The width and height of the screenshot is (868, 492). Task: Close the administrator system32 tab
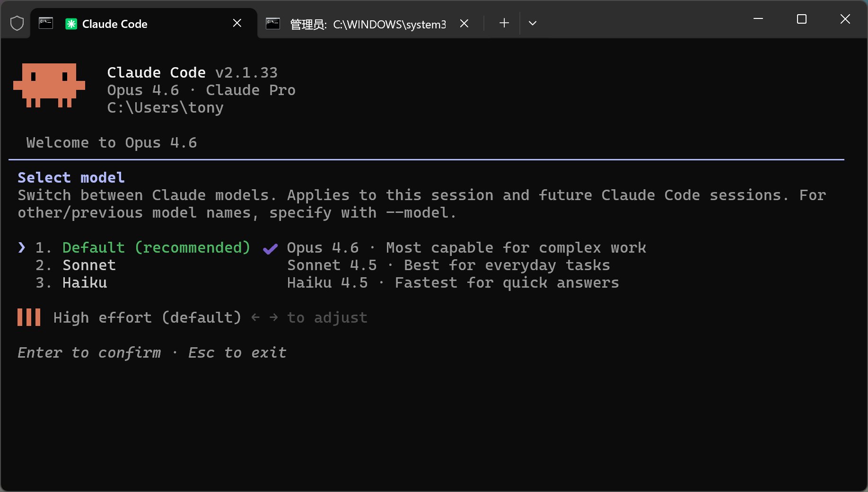pos(464,24)
